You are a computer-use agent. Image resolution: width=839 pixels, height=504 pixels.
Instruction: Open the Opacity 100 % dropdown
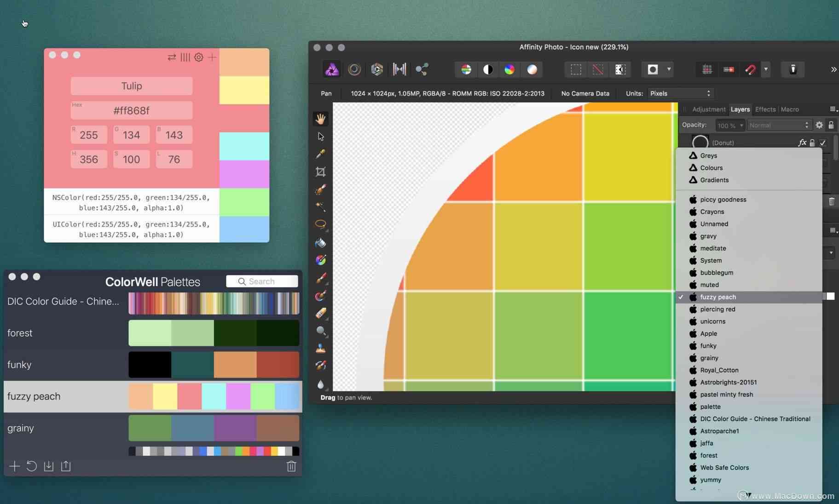point(730,125)
